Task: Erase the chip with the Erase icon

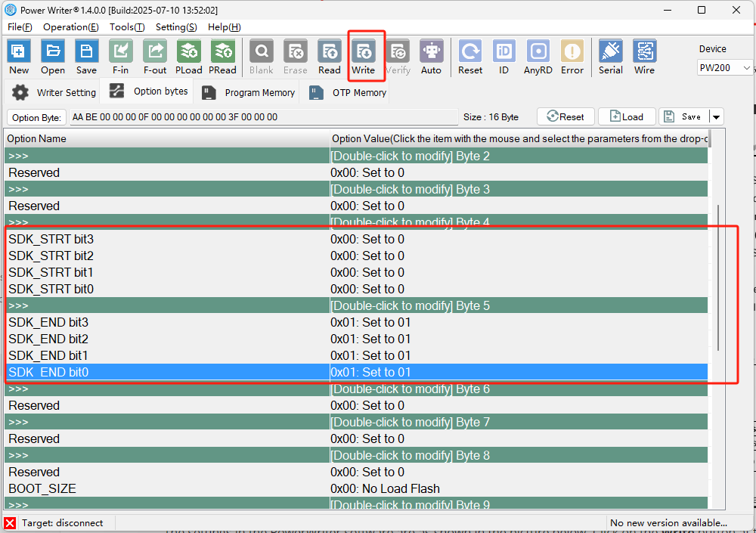Action: 295,57
